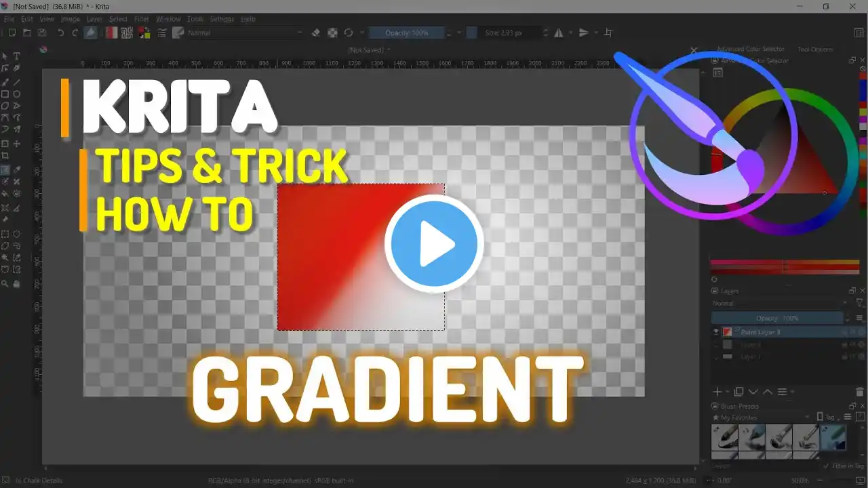Select the Select Shapes arrow tool
Viewport: 868px width, 488px height.
click(5, 56)
